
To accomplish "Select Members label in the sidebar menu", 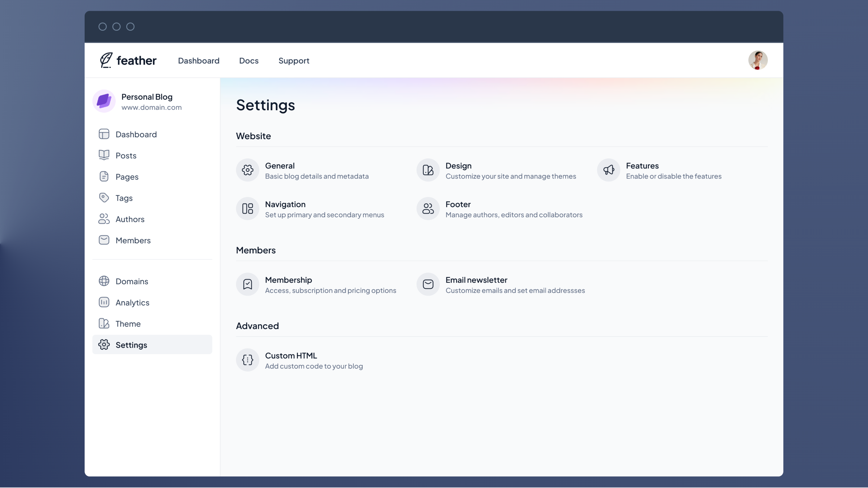I will pyautogui.click(x=133, y=241).
